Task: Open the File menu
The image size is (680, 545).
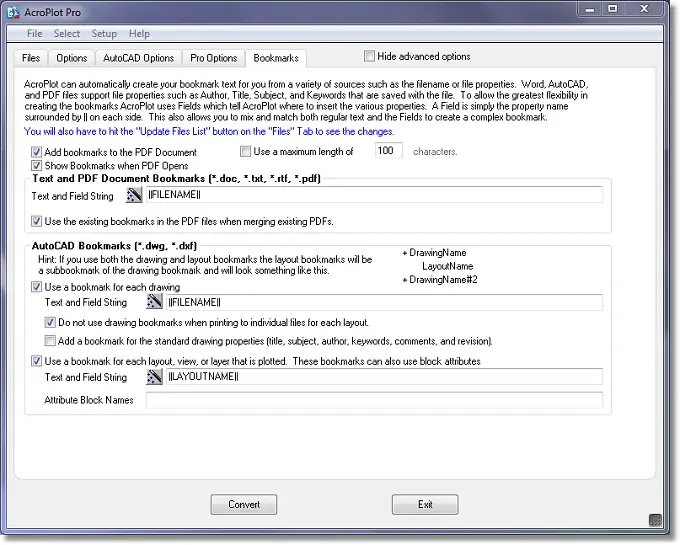Action: [x=34, y=33]
